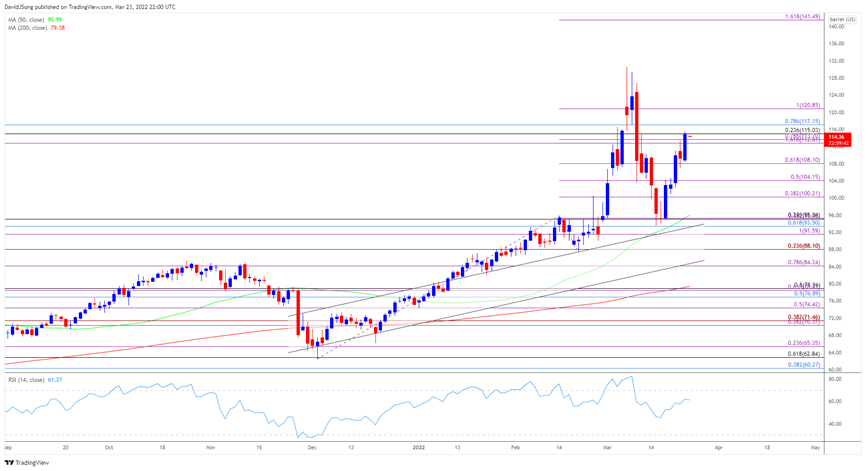The image size is (866, 471).
Task: Click the Oct label on the time axis
Action: click(x=109, y=448)
